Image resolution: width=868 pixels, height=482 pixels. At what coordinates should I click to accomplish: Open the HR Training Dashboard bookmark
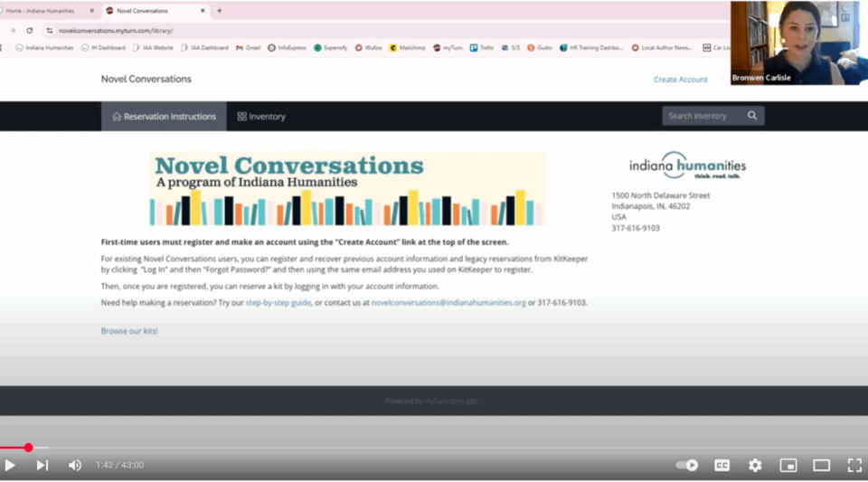click(x=591, y=48)
